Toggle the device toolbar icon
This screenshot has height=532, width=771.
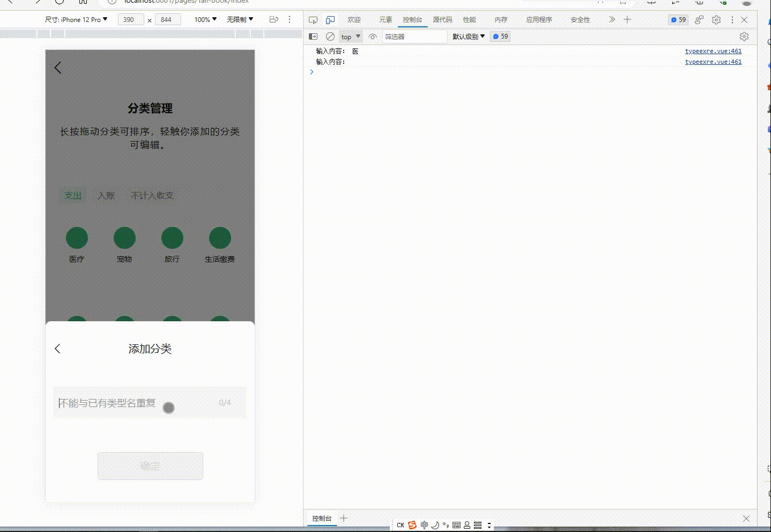coord(330,20)
